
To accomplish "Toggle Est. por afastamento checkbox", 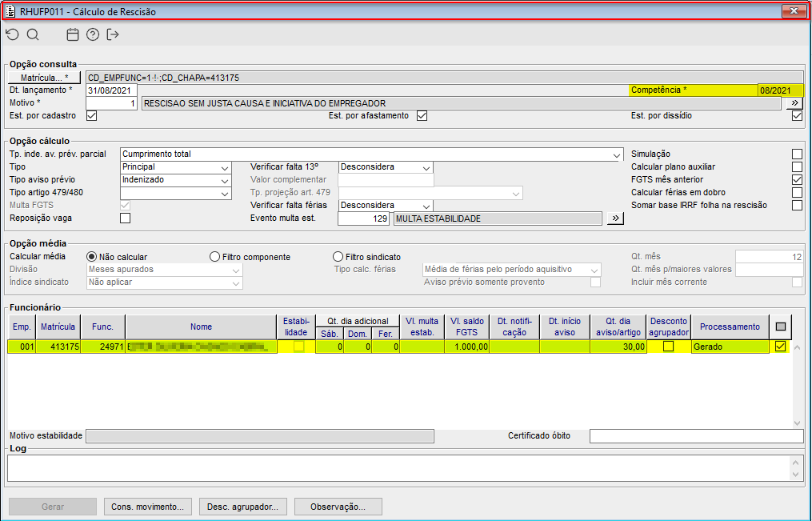I will coord(422,115).
